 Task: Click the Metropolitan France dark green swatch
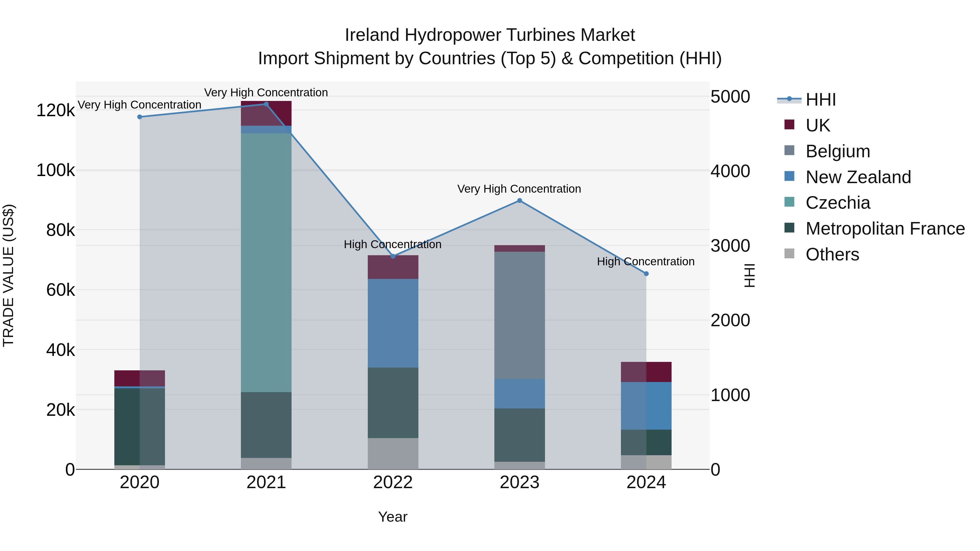tap(789, 228)
